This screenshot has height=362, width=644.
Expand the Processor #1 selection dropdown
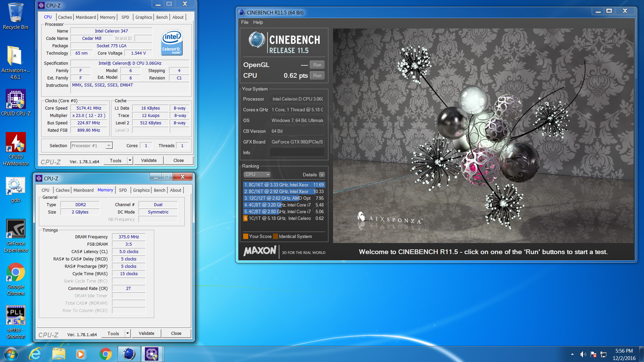coord(109,145)
